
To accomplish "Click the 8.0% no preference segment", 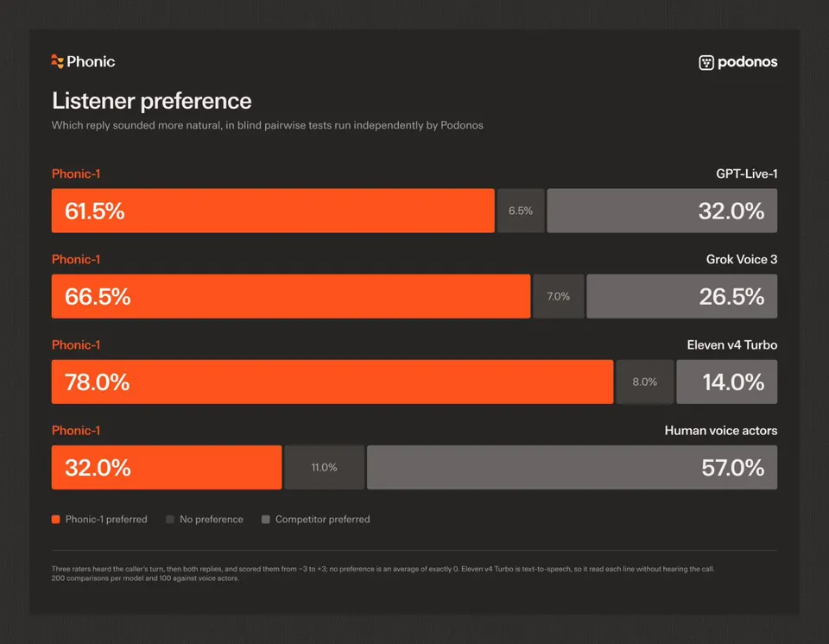I will click(x=645, y=382).
